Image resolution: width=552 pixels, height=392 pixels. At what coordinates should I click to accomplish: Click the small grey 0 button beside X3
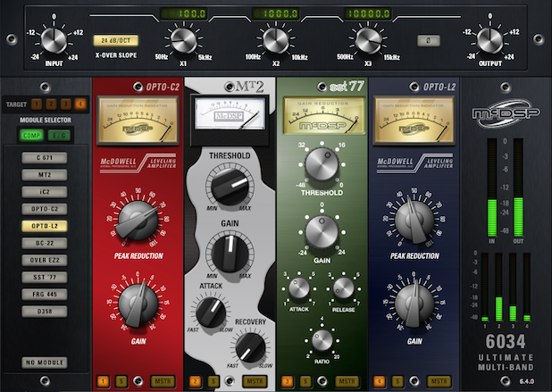click(x=429, y=41)
